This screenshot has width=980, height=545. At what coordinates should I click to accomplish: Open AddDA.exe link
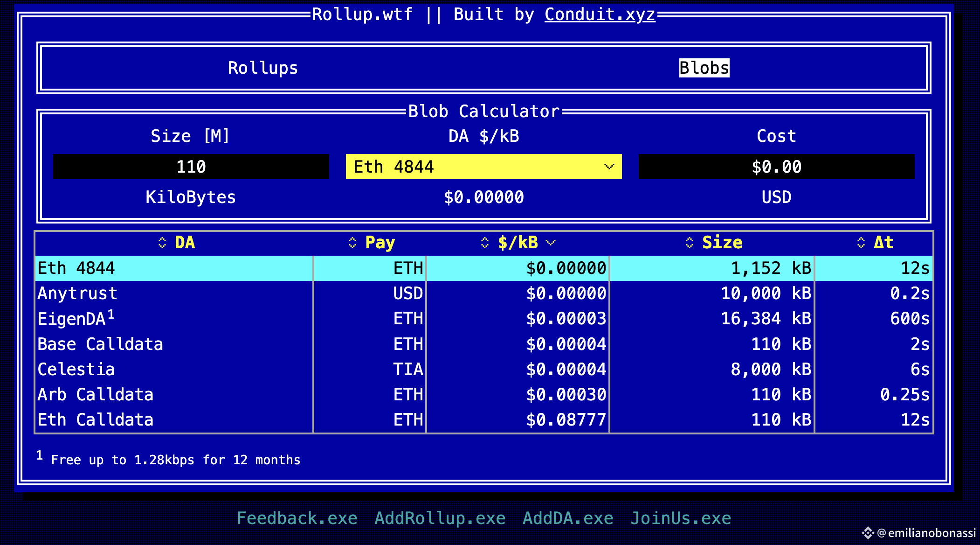point(568,518)
